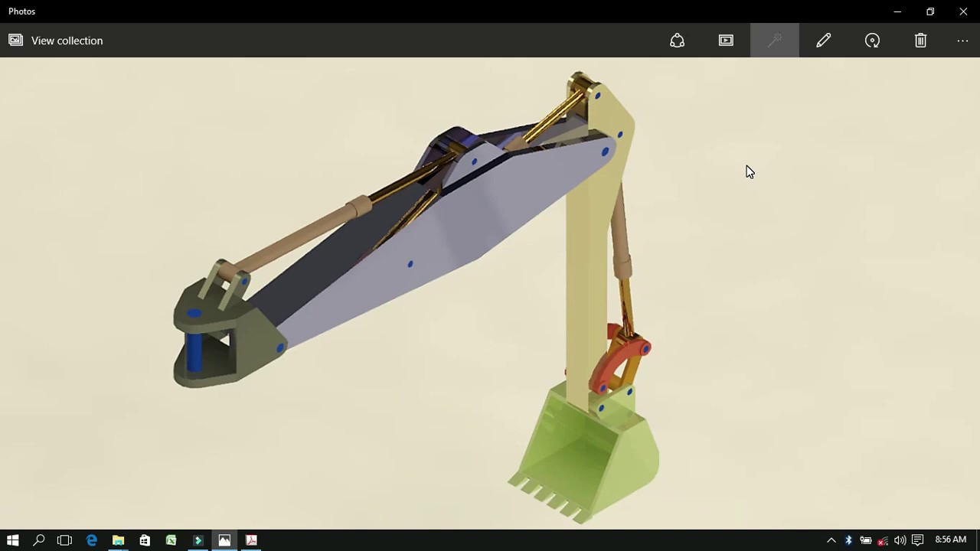The width and height of the screenshot is (980, 551).
Task: Delete the photo using the trash icon
Action: click(921, 41)
